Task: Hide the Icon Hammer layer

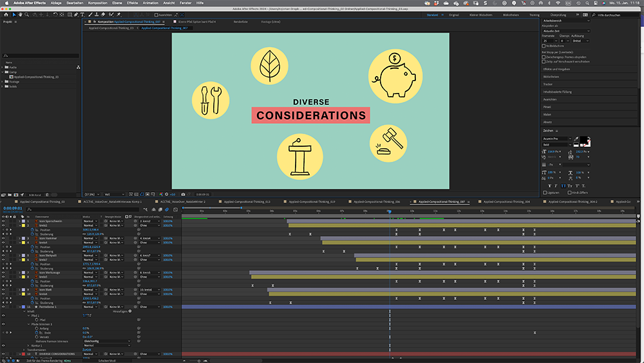Action: 3,239
